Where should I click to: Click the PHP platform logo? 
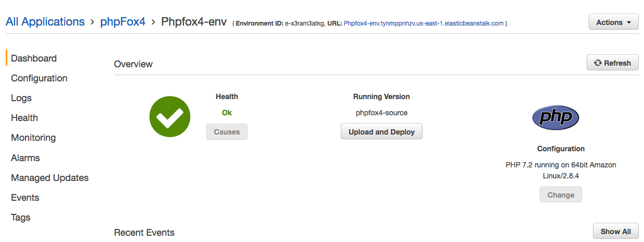(555, 117)
